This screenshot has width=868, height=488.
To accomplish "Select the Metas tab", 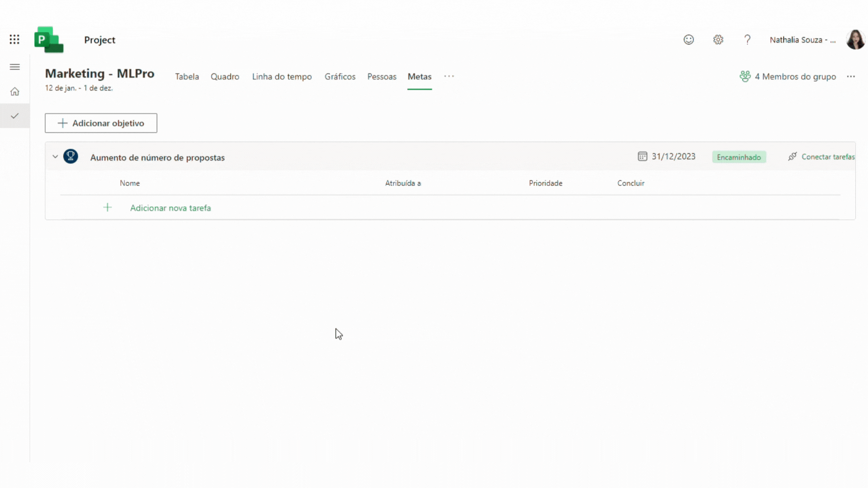I will tap(420, 76).
